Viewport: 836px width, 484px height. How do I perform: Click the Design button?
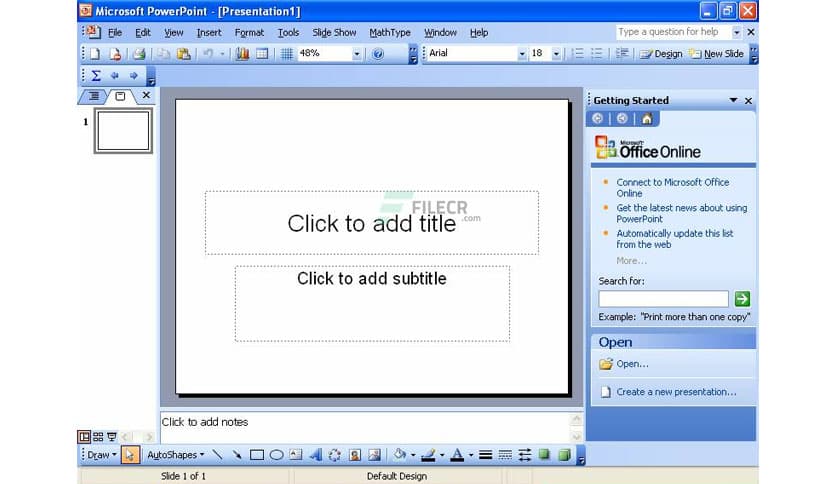(661, 54)
